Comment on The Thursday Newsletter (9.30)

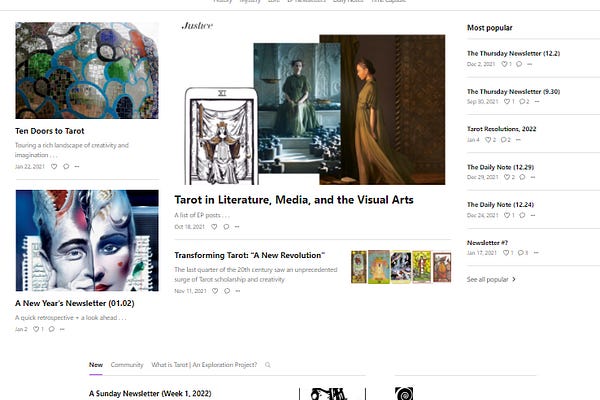(524, 101)
